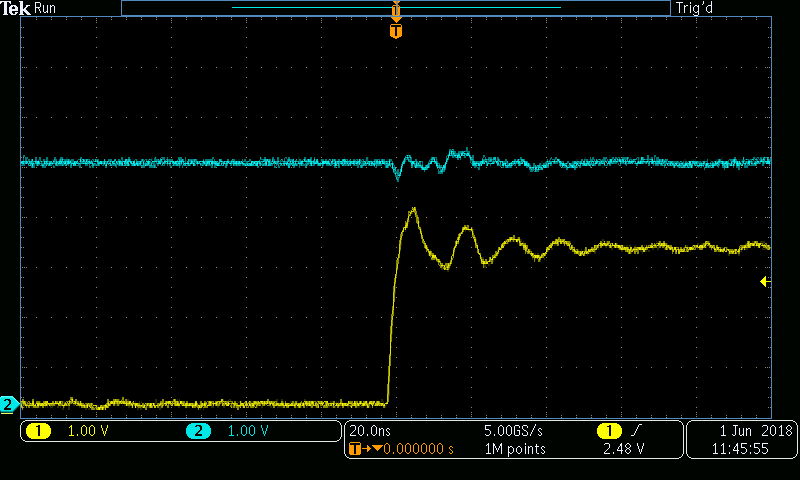The width and height of the screenshot is (800, 480).
Task: Click the trigger source channel 1 badge
Action: coord(608,431)
